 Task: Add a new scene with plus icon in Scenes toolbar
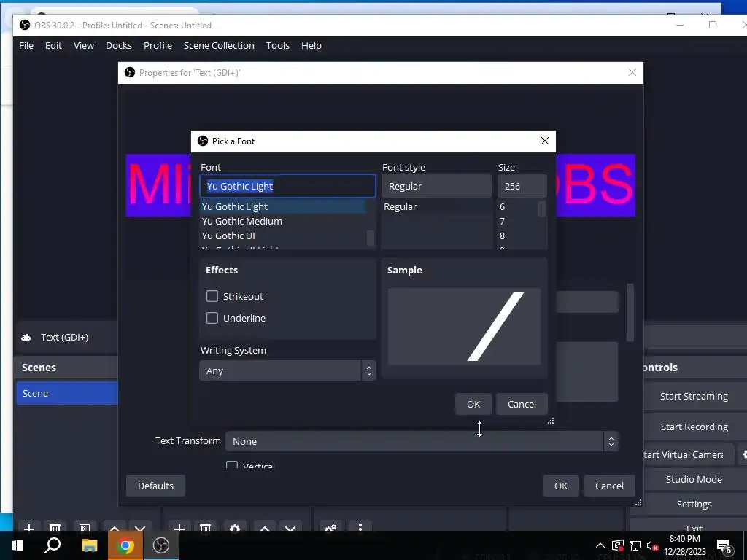tap(28, 527)
